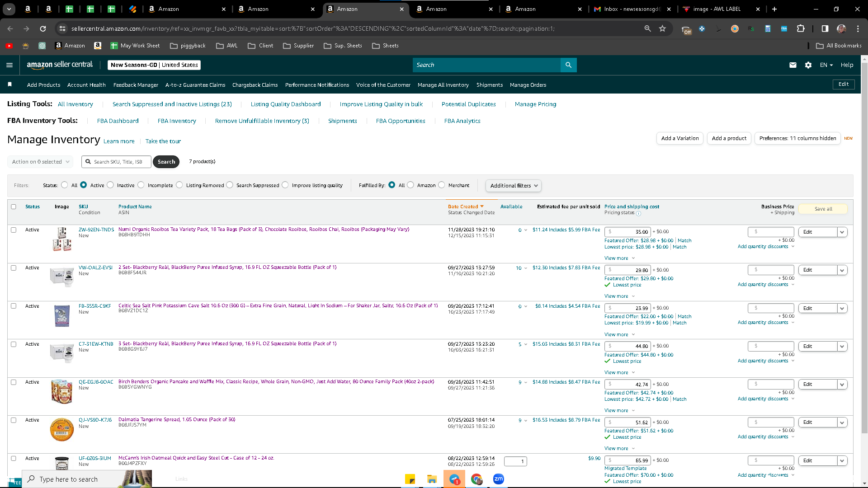
Task: Sort by the Date Created column header
Action: point(466,206)
